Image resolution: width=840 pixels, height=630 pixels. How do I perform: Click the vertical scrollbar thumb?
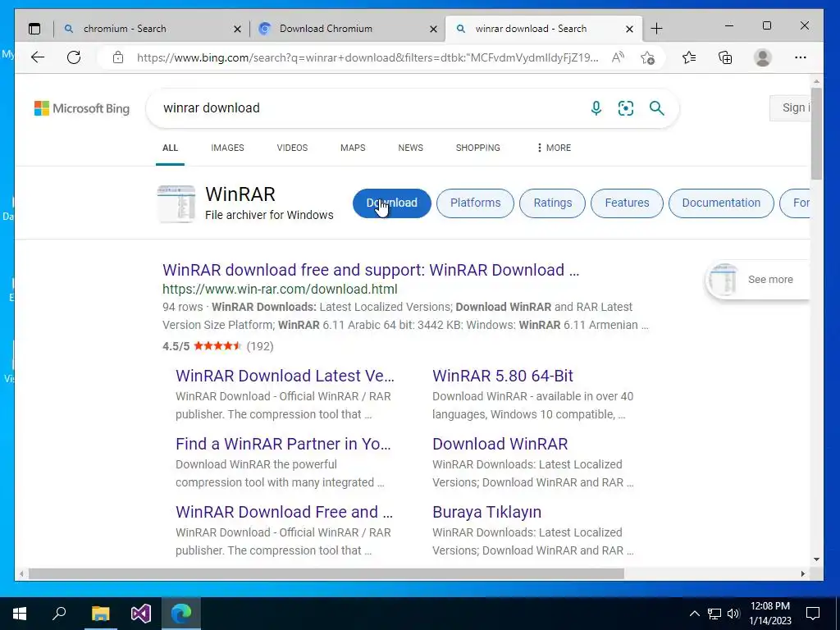[x=816, y=134]
